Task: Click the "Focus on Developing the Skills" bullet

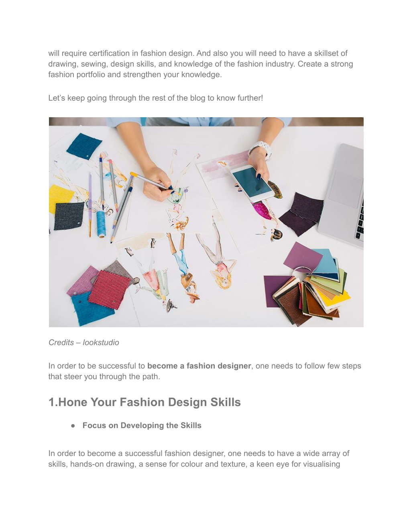Action: 142,426
